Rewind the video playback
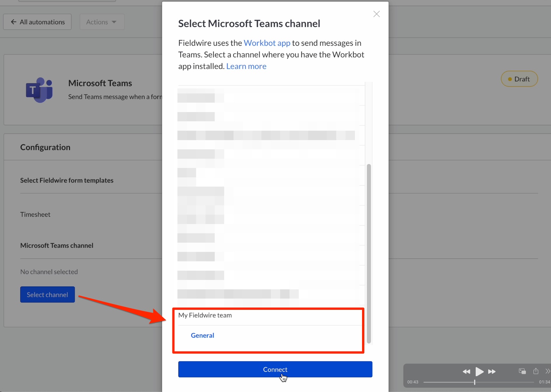 pyautogui.click(x=466, y=372)
